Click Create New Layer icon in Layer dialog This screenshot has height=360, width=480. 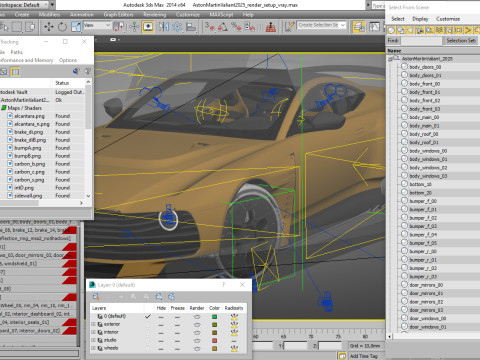[96, 296]
